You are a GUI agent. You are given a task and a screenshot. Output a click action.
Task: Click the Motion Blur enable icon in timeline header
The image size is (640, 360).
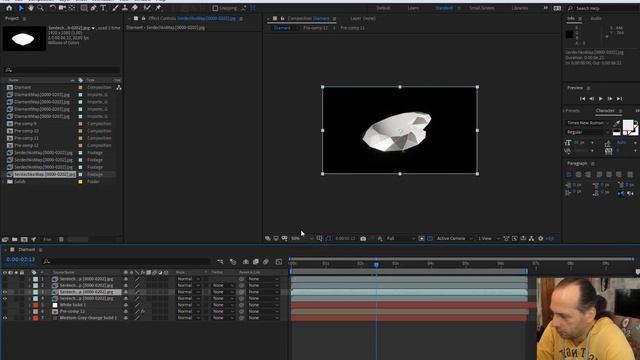tap(266, 262)
